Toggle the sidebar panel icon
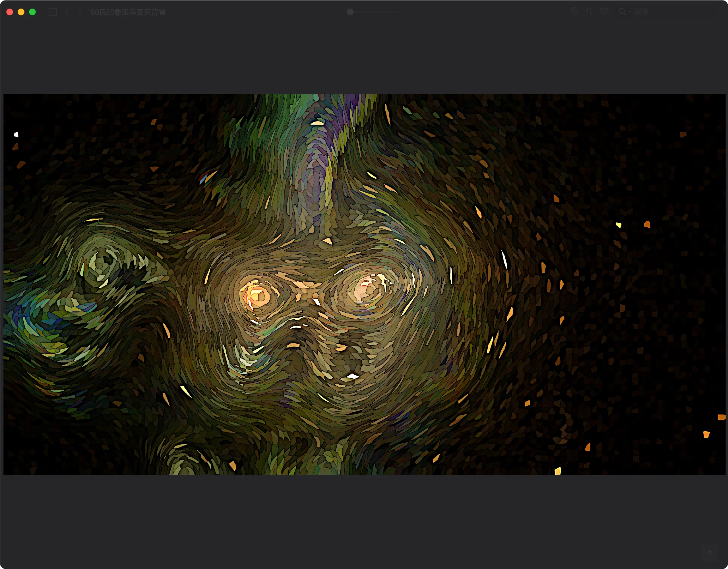Screen dimensions: 728x569 [x=53, y=12]
